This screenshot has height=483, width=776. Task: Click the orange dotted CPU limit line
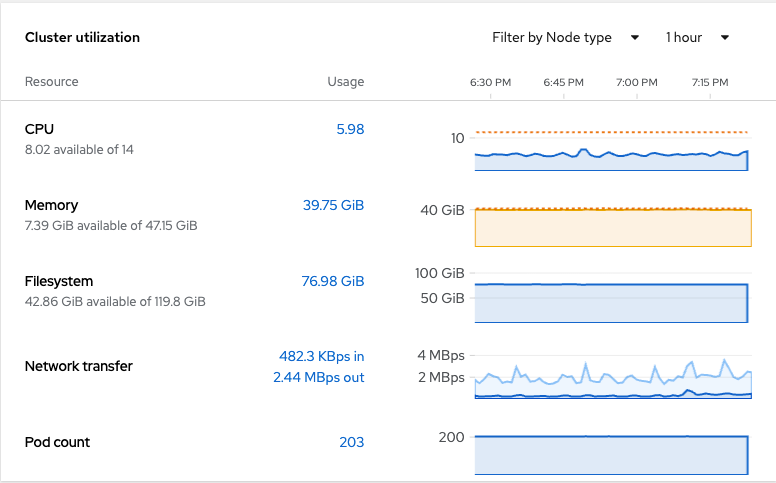coord(612,132)
